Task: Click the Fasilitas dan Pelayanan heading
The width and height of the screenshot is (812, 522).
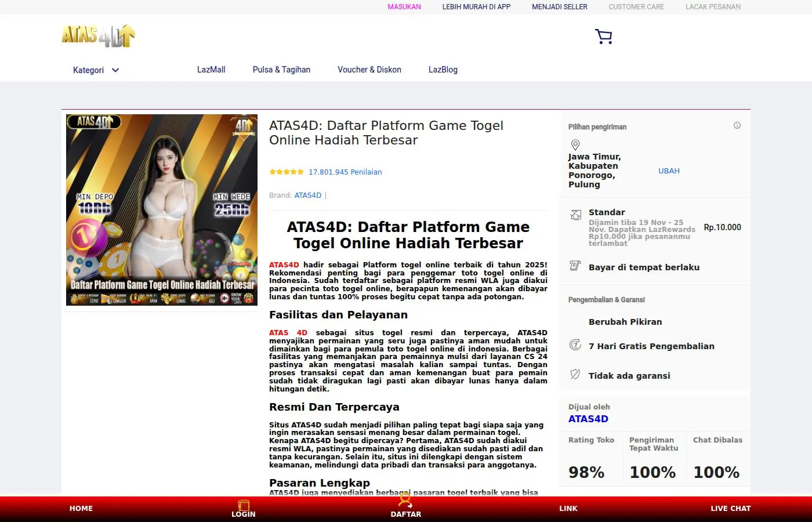Action: [x=338, y=315]
